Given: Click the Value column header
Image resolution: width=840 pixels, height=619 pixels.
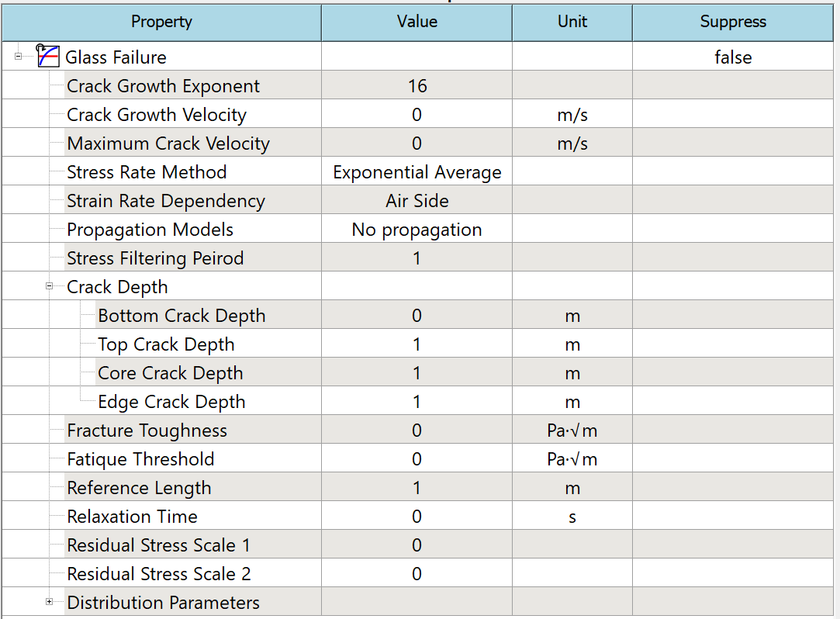Looking at the screenshot, I should tap(417, 22).
